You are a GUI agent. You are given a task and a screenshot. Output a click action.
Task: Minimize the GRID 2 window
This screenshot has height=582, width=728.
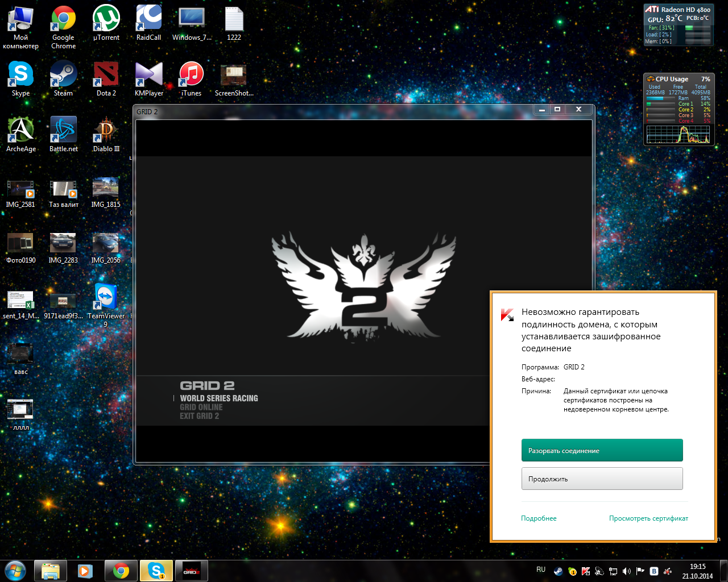(x=542, y=109)
